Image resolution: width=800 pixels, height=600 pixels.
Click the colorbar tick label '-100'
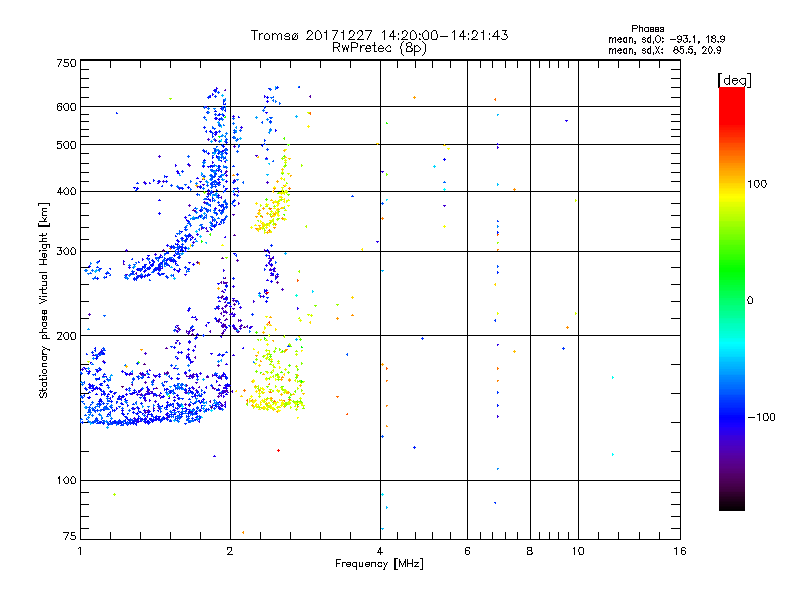tap(762, 417)
